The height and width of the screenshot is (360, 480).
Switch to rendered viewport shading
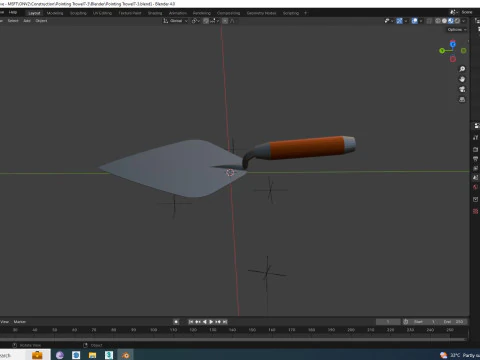457,21
